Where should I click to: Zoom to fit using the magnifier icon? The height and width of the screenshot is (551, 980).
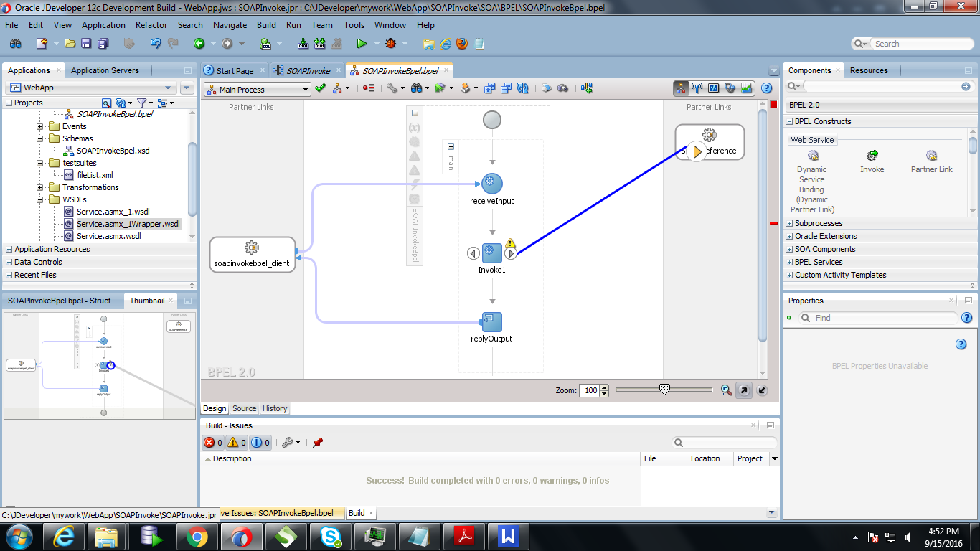click(x=725, y=390)
